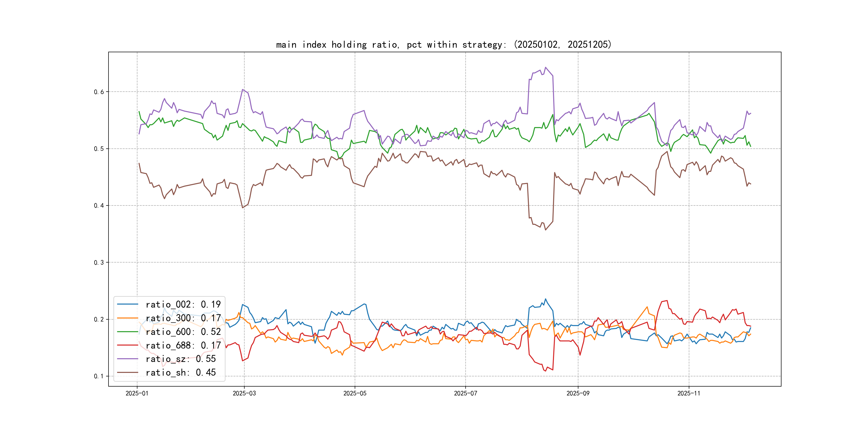Select the 'ratio_600: 0.52' legend label
The image size is (868, 434).
pos(183,332)
